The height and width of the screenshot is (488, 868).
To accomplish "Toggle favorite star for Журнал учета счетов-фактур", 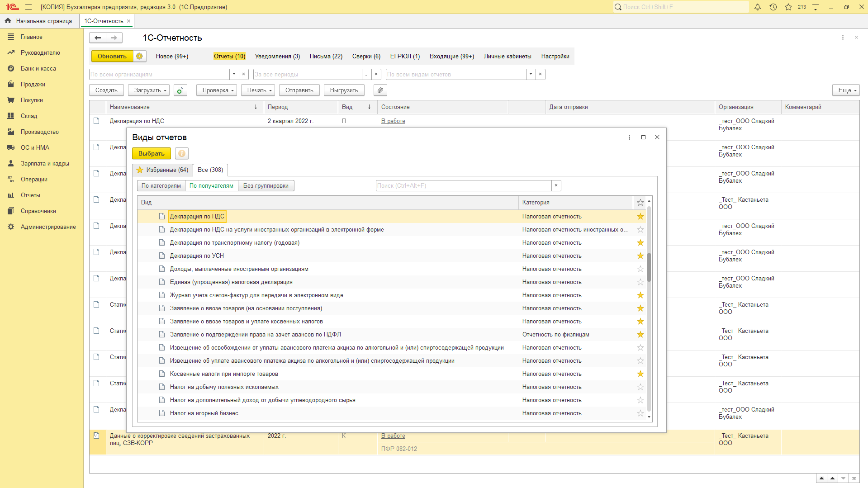I will coord(640,295).
